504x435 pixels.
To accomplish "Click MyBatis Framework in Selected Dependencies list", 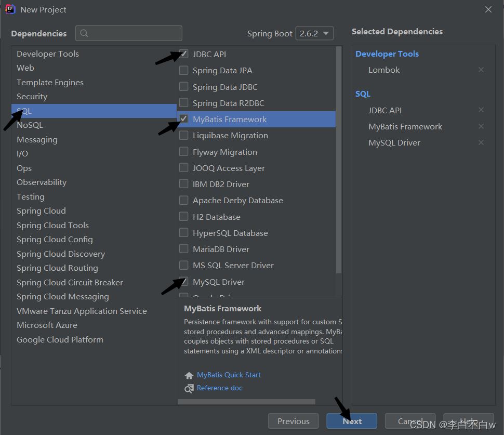I will [405, 126].
